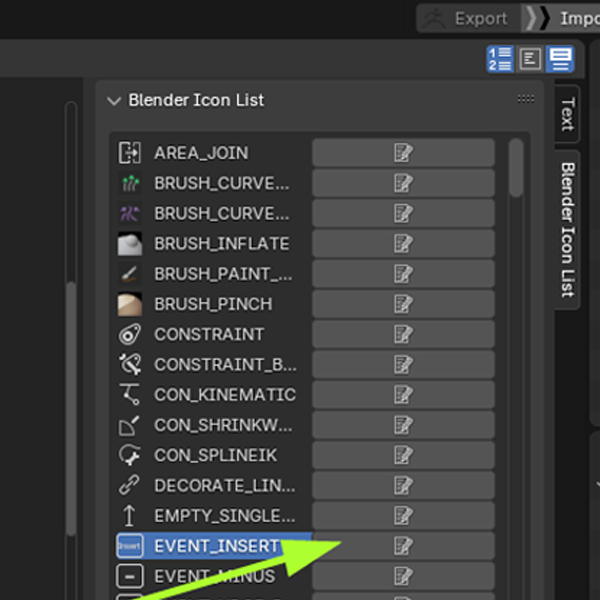Click the BRUSH_PAINT icon

tap(129, 274)
